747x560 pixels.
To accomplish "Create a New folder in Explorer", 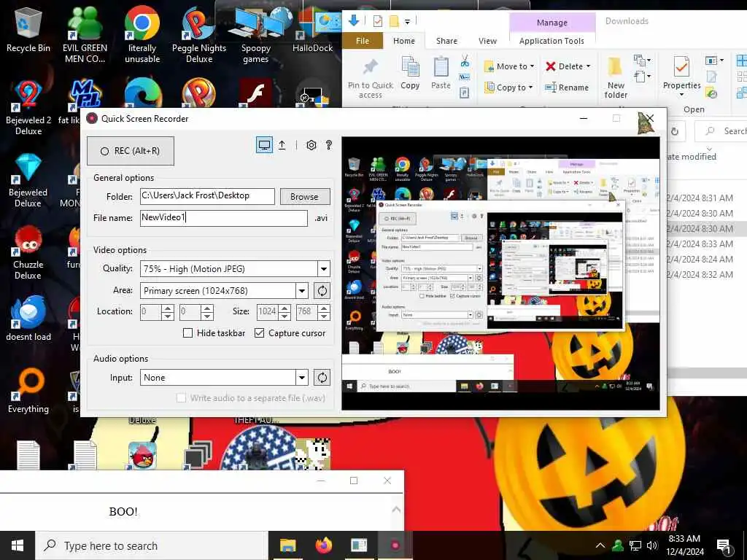I will tap(616, 77).
